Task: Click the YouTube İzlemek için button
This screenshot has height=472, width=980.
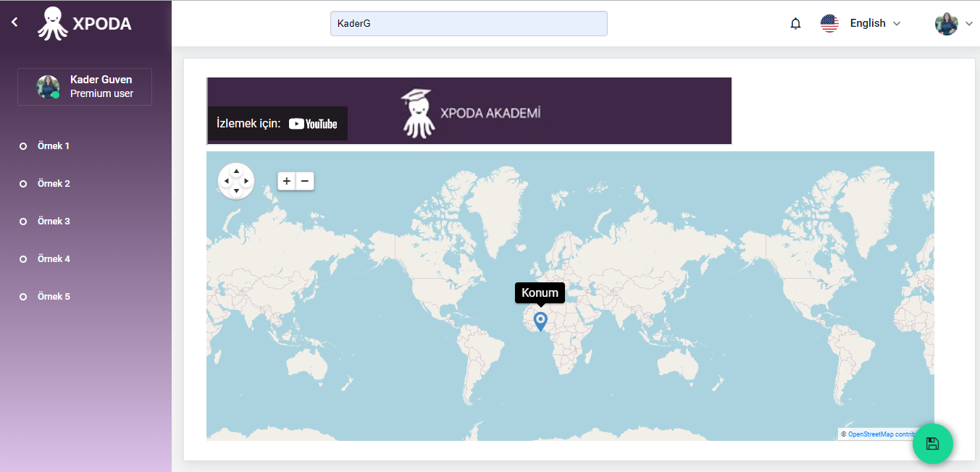Action: point(277,124)
